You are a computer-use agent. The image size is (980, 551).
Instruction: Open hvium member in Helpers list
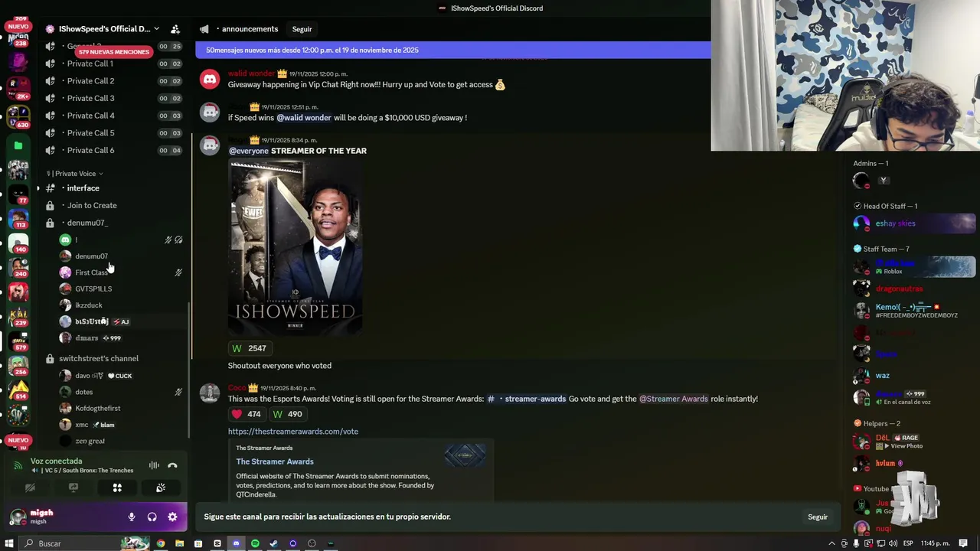[915, 464]
